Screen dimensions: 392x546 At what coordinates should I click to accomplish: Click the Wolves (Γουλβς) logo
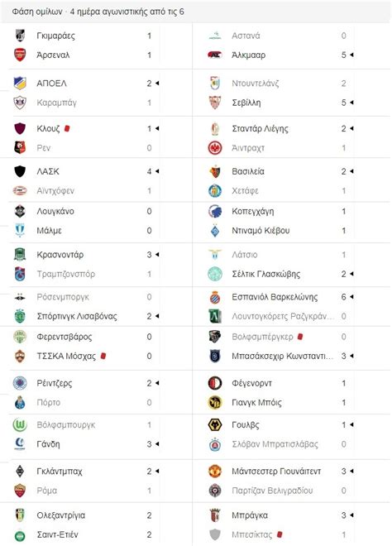(x=215, y=425)
